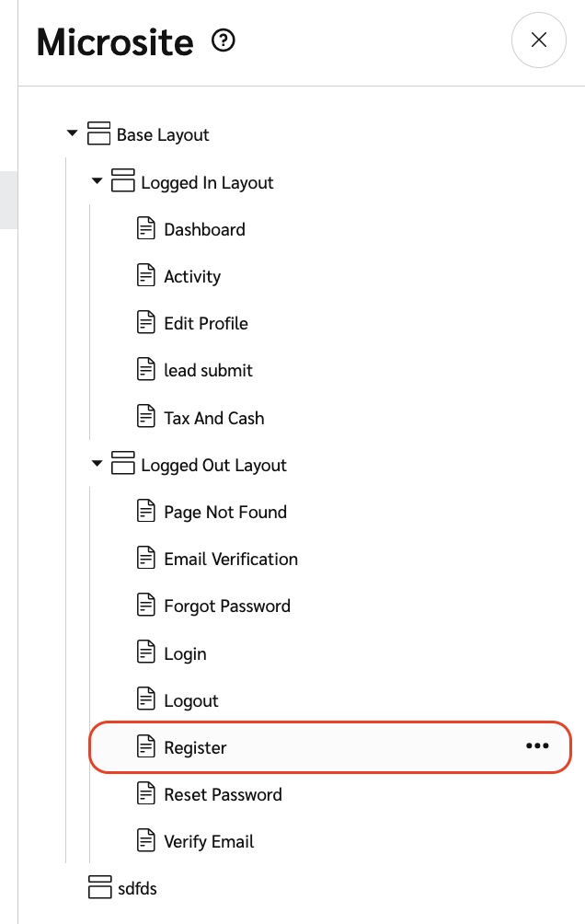Close the Microsite panel
Screen dimensions: 585x924
(539, 40)
